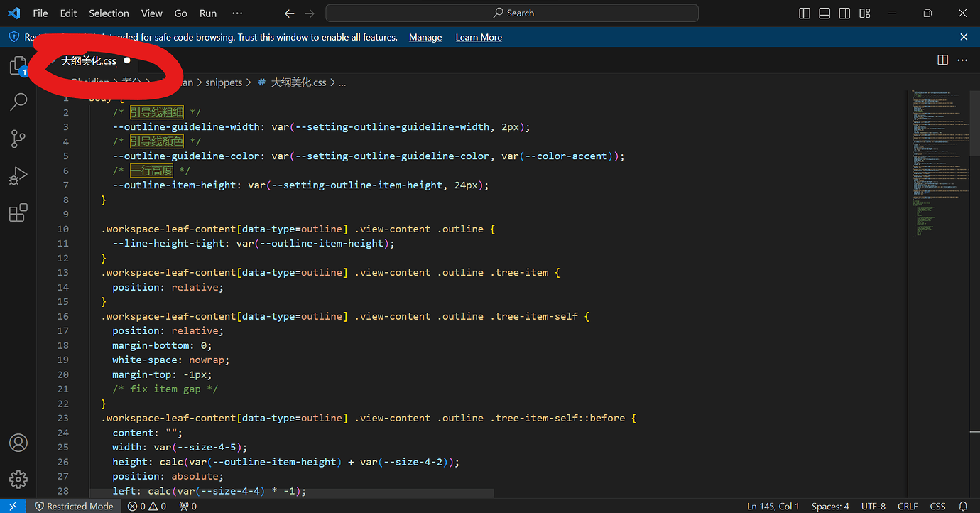This screenshot has width=980, height=513.
Task: Open the Source Control view
Action: [x=18, y=139]
